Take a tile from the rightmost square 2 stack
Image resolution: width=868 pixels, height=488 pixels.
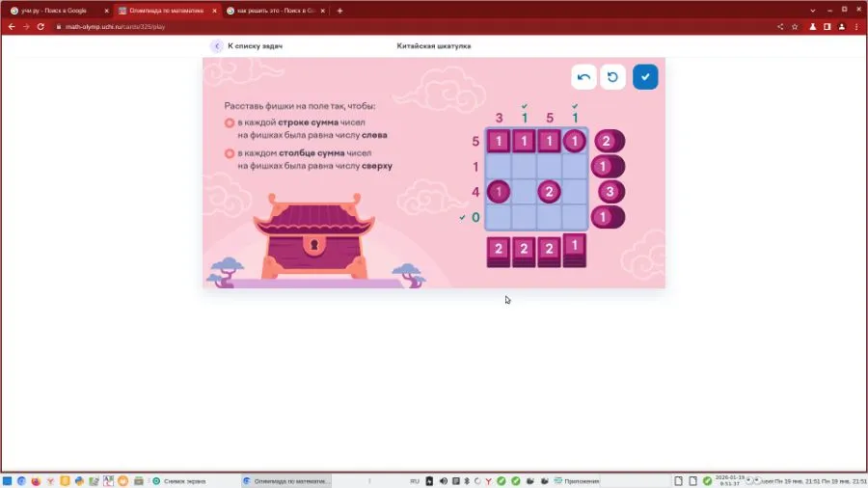[x=549, y=252]
